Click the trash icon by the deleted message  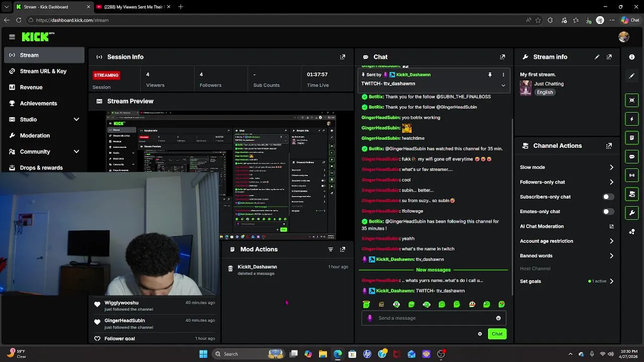tap(230, 269)
